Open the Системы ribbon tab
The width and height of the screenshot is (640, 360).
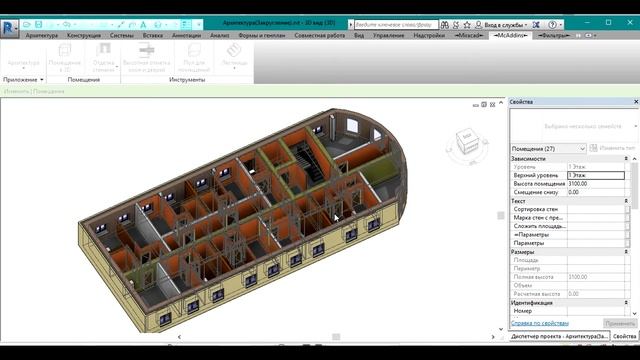pos(122,36)
